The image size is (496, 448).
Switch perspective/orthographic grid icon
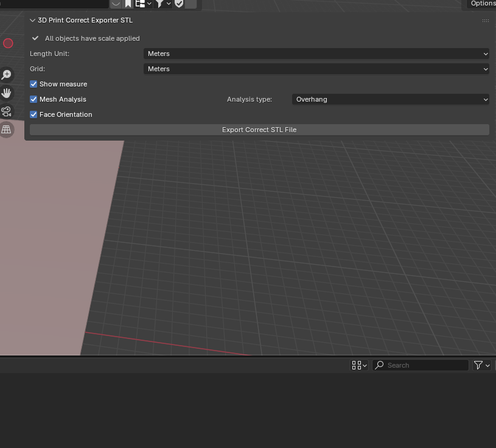tap(6, 130)
